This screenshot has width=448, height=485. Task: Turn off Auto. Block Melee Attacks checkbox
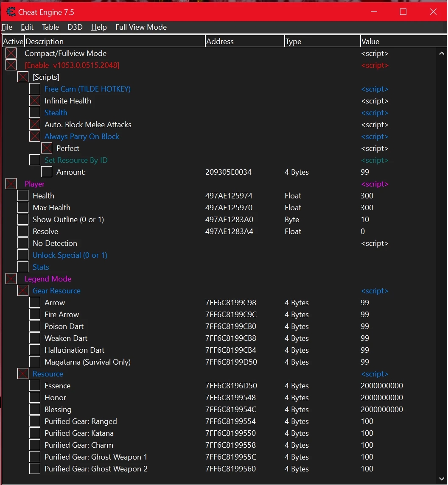35,124
